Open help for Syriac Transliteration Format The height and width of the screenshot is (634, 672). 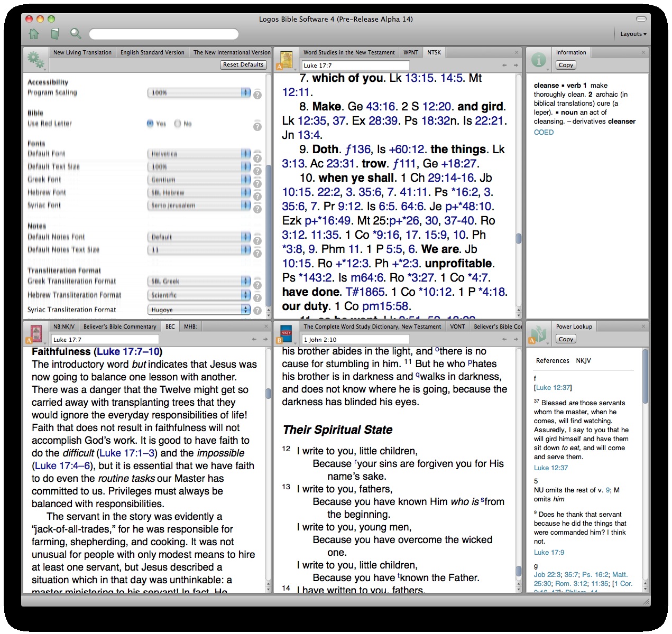coord(257,311)
